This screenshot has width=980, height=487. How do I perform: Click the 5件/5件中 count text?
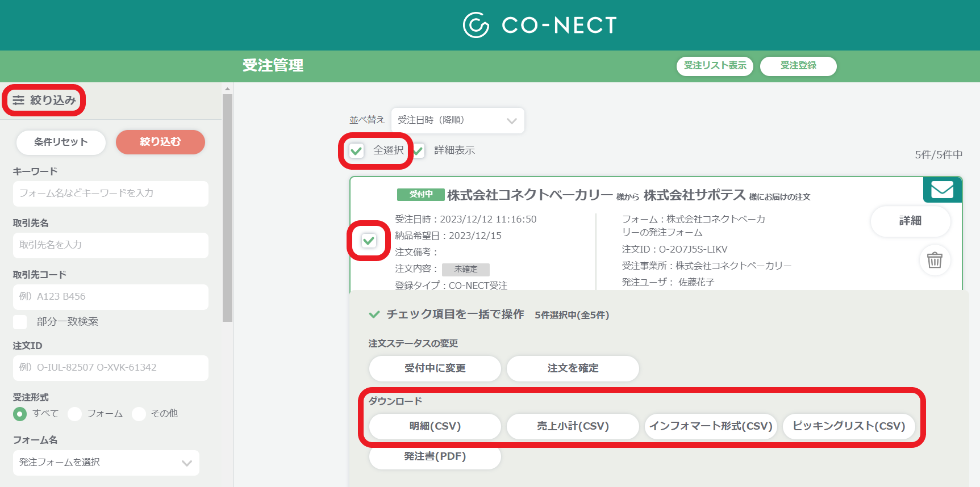(939, 155)
